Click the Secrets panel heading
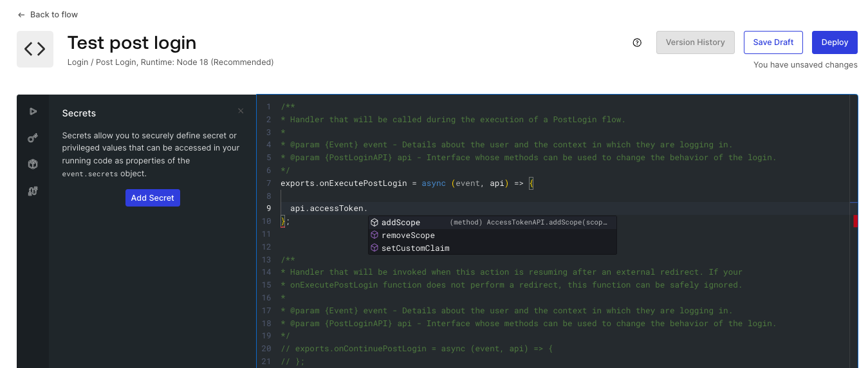 [79, 113]
